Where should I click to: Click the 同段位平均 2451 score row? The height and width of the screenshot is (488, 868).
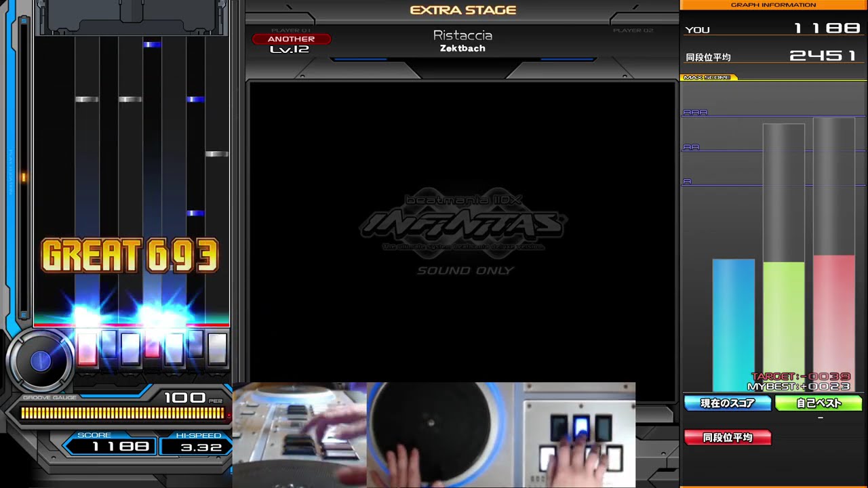tap(773, 56)
